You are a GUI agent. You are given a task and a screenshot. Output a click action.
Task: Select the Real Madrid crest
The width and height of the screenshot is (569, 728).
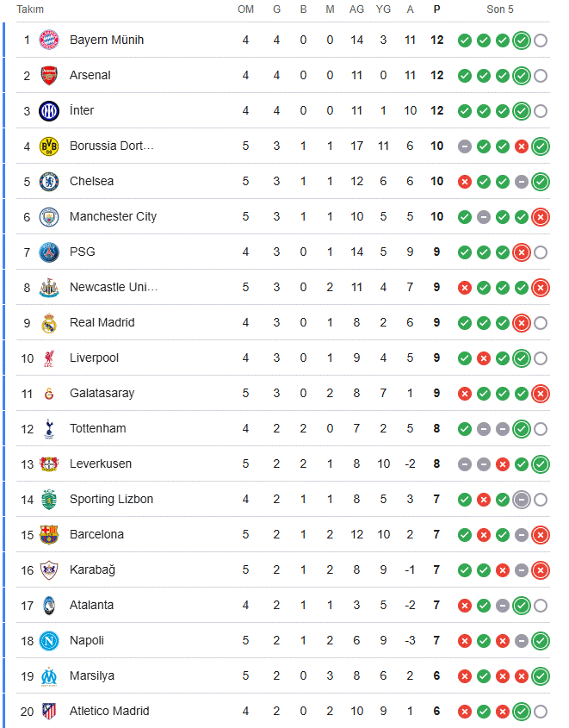click(49, 323)
